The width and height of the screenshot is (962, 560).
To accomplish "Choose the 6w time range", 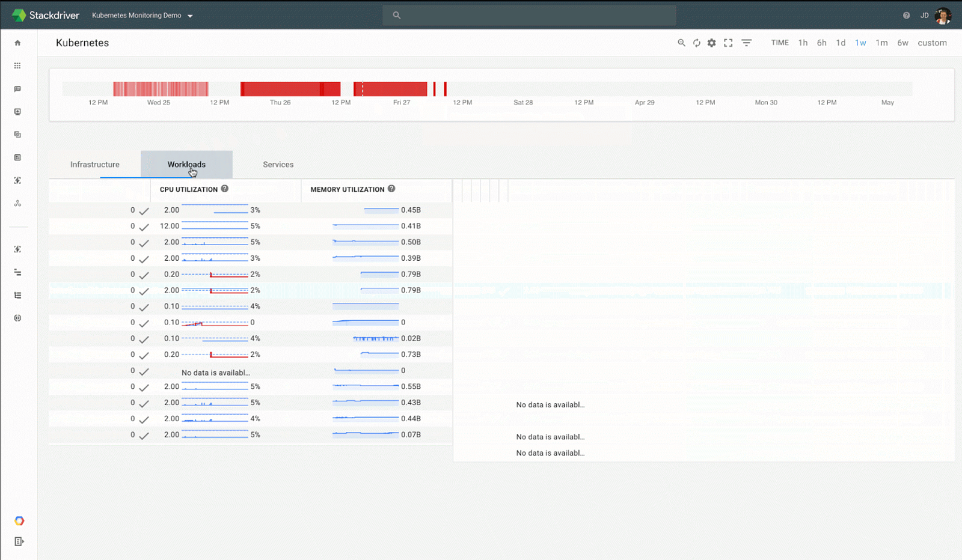I will (902, 43).
